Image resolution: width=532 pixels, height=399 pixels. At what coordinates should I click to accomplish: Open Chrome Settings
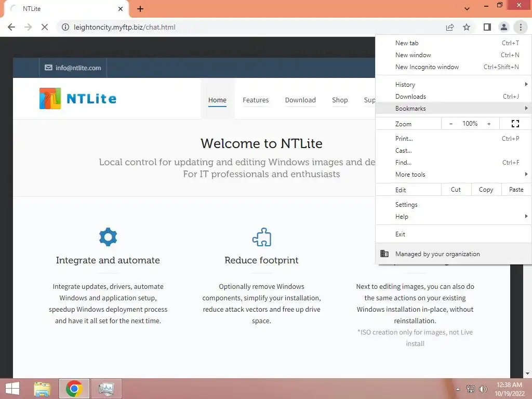pyautogui.click(x=453, y=205)
